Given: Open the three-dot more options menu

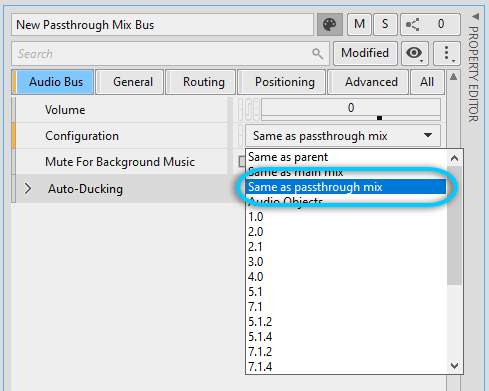Looking at the screenshot, I should tap(447, 53).
